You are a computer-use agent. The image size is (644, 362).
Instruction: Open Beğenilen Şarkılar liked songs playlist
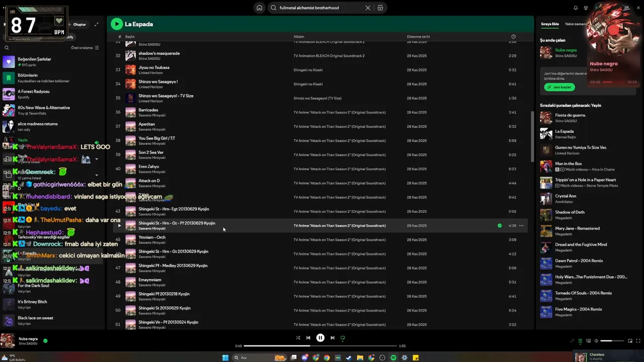click(x=53, y=62)
